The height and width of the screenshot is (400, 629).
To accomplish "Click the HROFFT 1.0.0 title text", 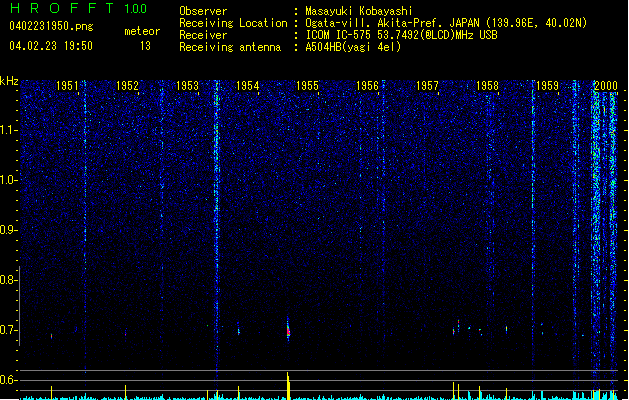I will pyautogui.click(x=79, y=8).
